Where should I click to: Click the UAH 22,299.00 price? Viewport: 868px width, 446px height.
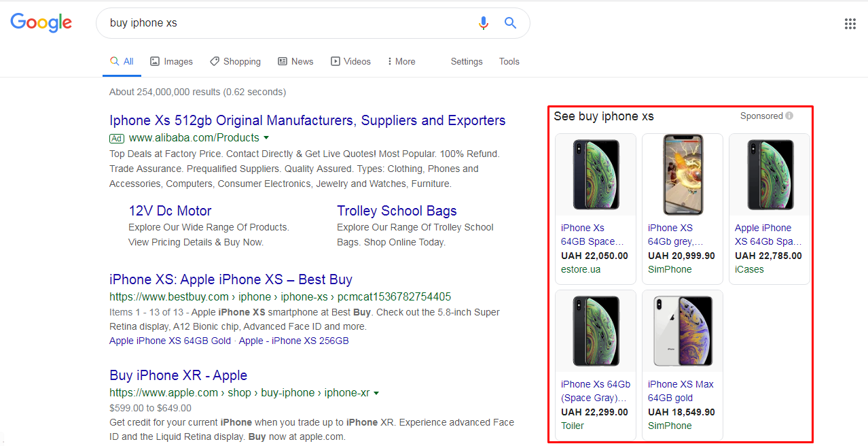tap(594, 413)
